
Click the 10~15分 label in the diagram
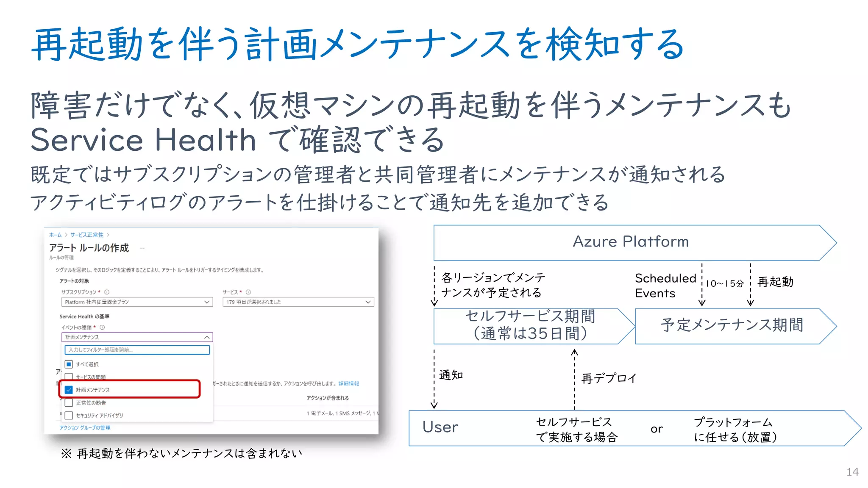725,283
